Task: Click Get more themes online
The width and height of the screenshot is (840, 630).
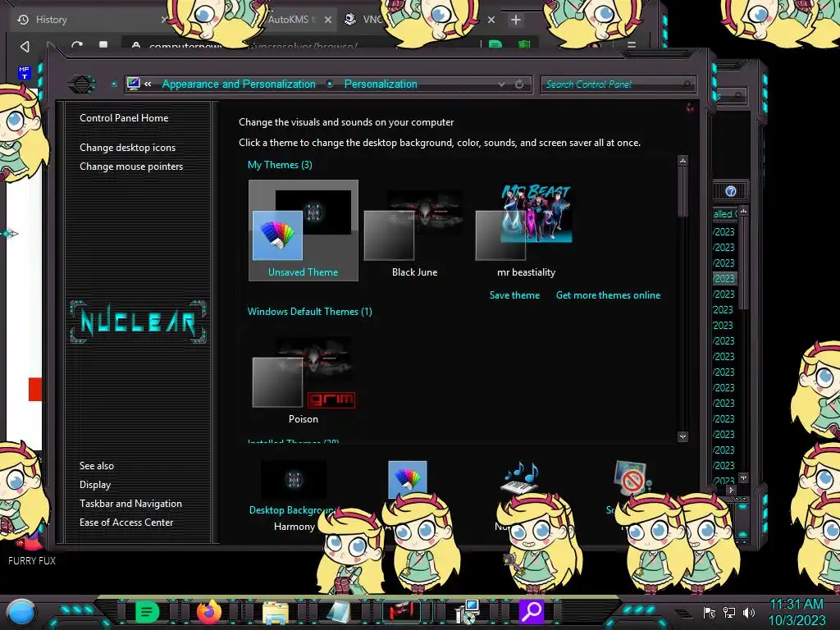Action: coord(608,295)
